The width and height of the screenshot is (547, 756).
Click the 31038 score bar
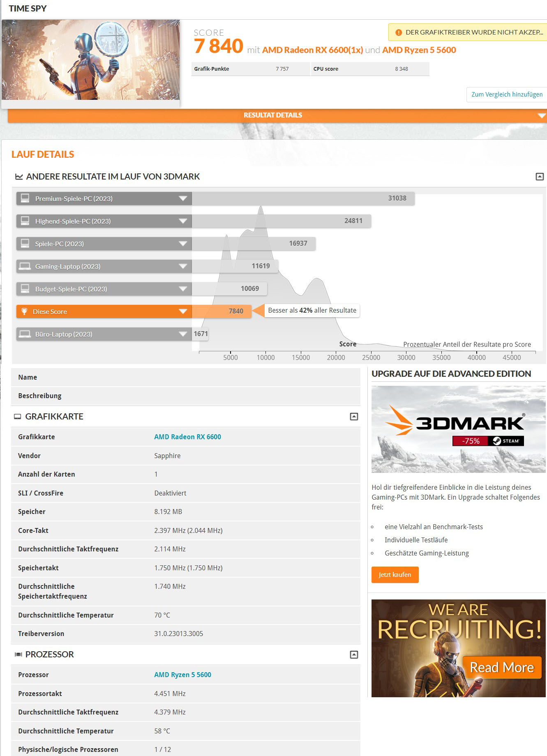click(303, 198)
